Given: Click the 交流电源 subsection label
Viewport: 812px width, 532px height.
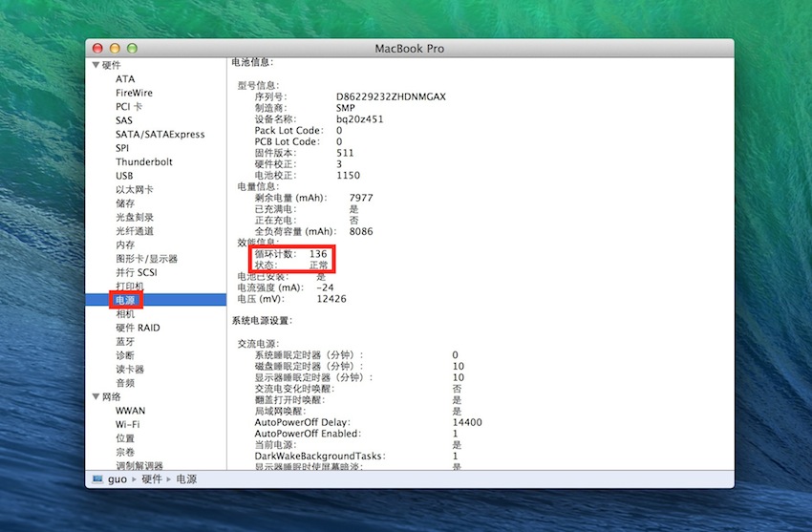Looking at the screenshot, I should pyautogui.click(x=259, y=344).
